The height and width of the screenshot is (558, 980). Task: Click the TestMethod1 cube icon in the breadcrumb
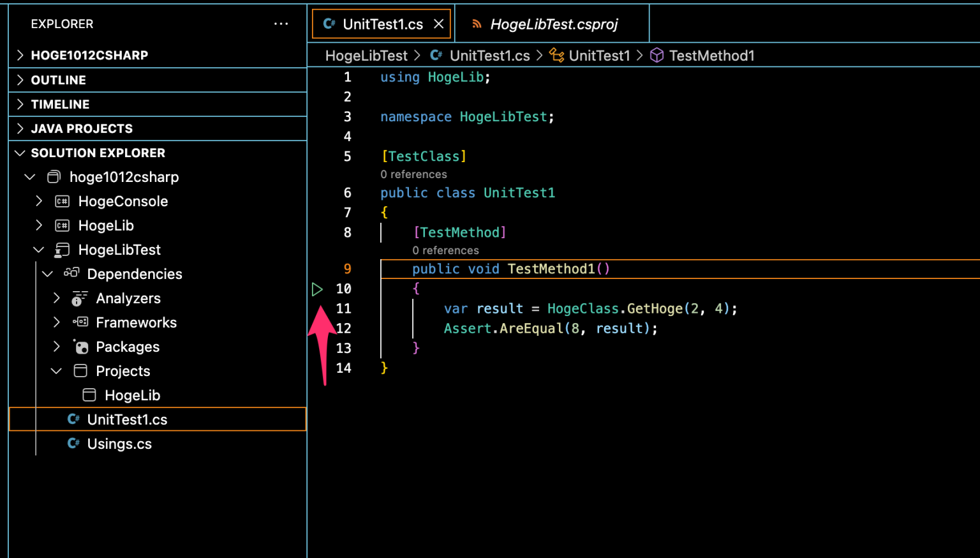[x=657, y=56]
